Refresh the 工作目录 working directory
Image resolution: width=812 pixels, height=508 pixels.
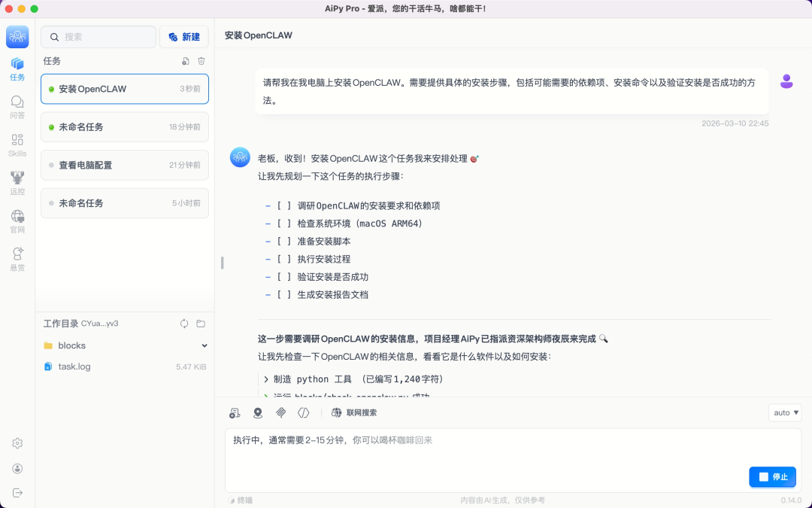point(183,323)
